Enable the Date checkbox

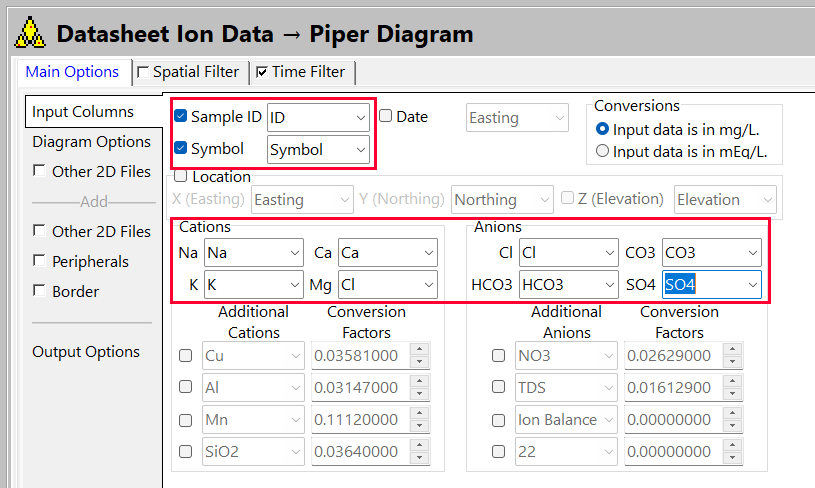point(386,116)
